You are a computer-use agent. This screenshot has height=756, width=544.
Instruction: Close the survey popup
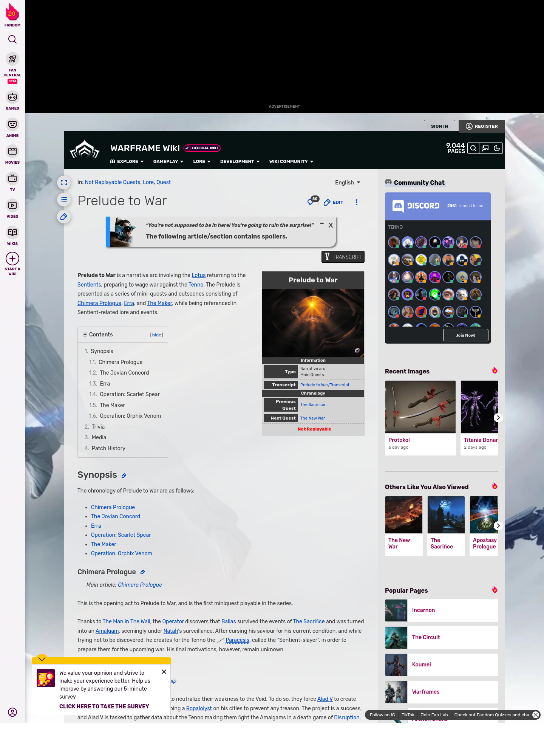[x=164, y=672]
